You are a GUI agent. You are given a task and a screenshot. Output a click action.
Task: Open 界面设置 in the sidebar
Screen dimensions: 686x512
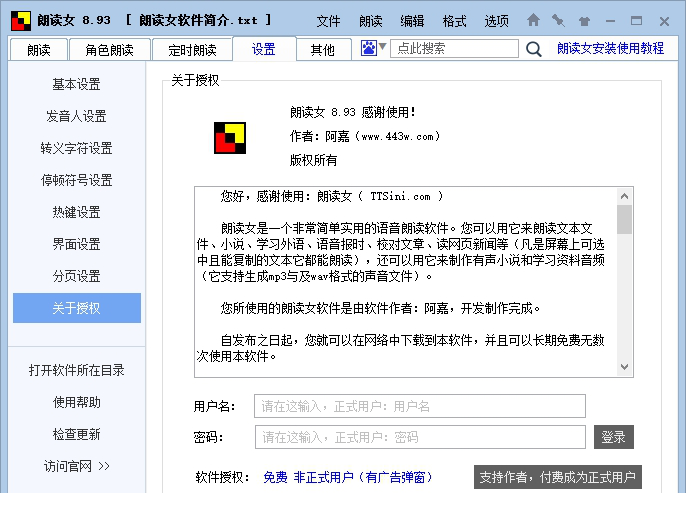click(77, 244)
